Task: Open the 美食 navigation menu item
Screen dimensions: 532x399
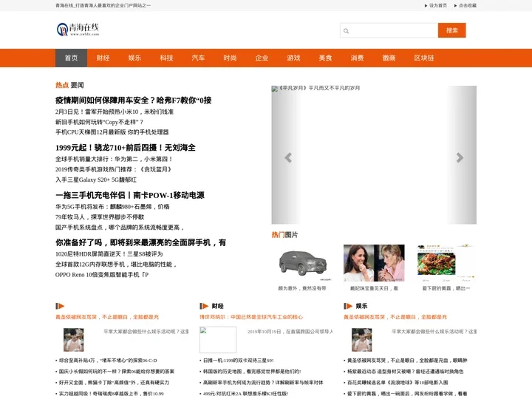Action: pyautogui.click(x=325, y=58)
